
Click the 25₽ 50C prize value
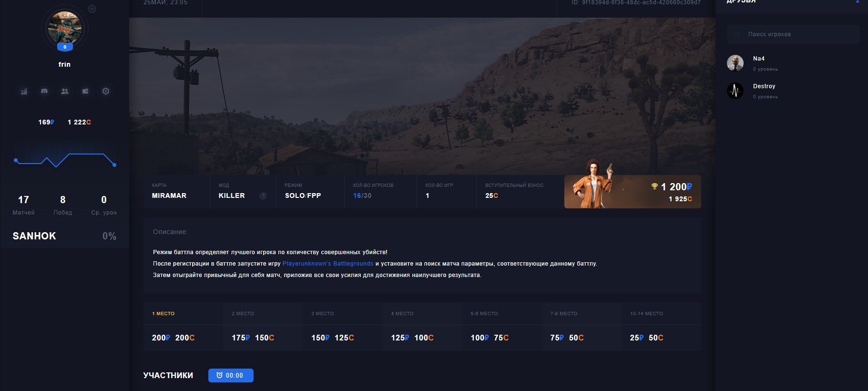tap(646, 338)
